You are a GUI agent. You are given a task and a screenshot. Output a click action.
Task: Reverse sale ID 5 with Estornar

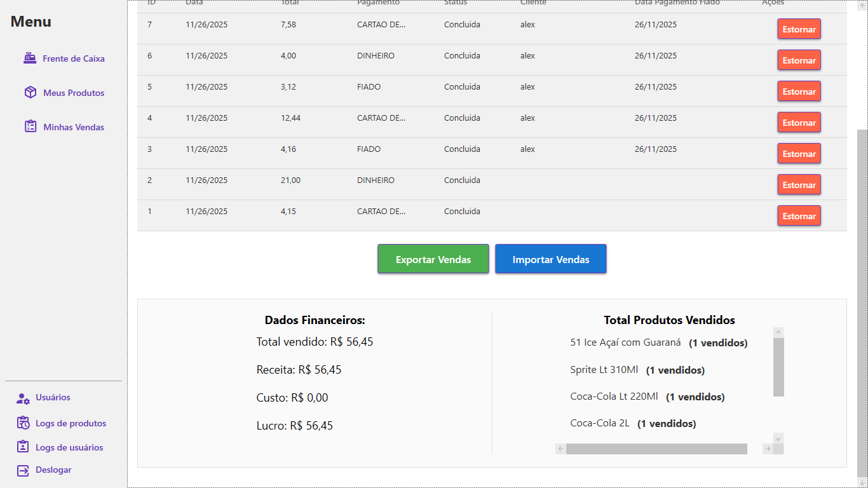pyautogui.click(x=799, y=91)
